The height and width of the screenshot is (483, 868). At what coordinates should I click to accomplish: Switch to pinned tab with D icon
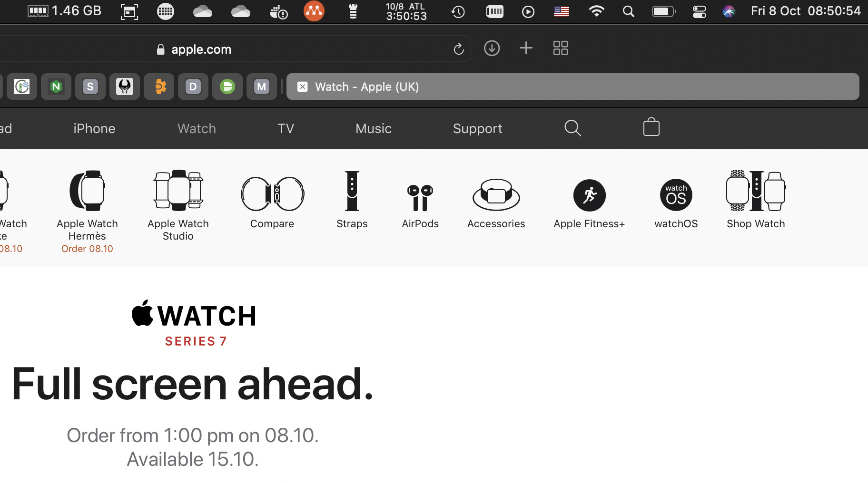[193, 87]
